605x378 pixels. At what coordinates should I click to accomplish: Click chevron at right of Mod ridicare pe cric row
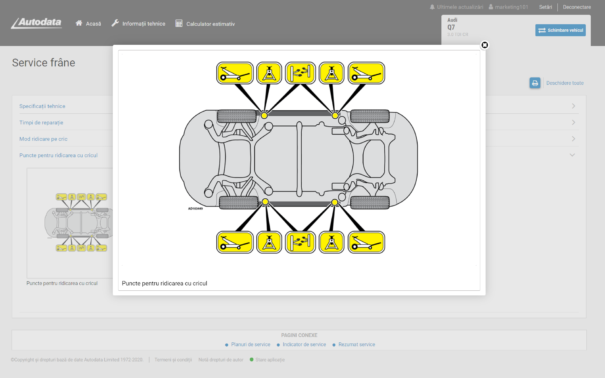(573, 138)
